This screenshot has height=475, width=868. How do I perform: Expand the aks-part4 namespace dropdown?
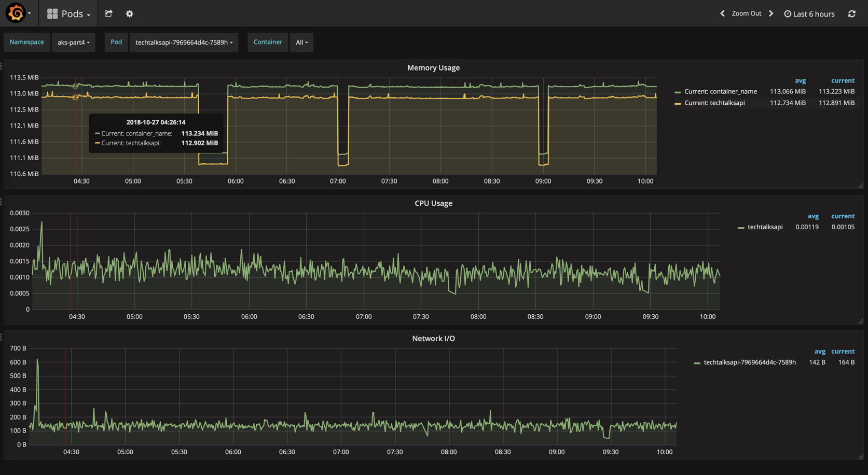tap(73, 43)
